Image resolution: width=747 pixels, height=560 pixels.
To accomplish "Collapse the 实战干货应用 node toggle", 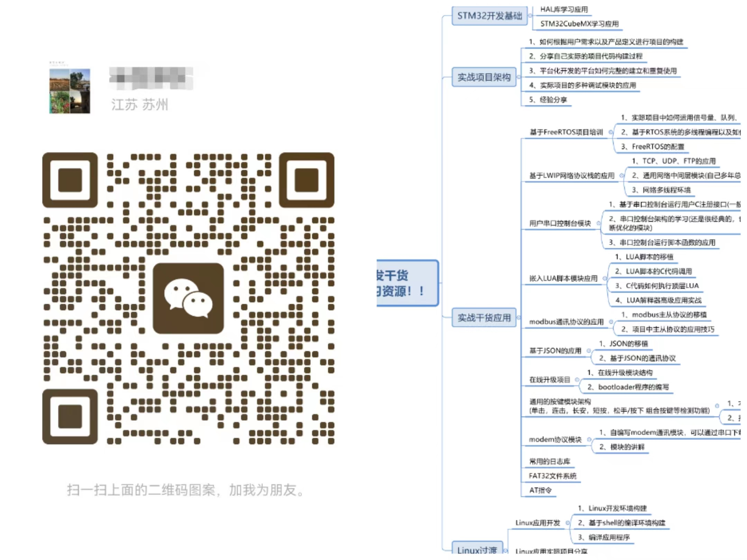I will pos(518,317).
